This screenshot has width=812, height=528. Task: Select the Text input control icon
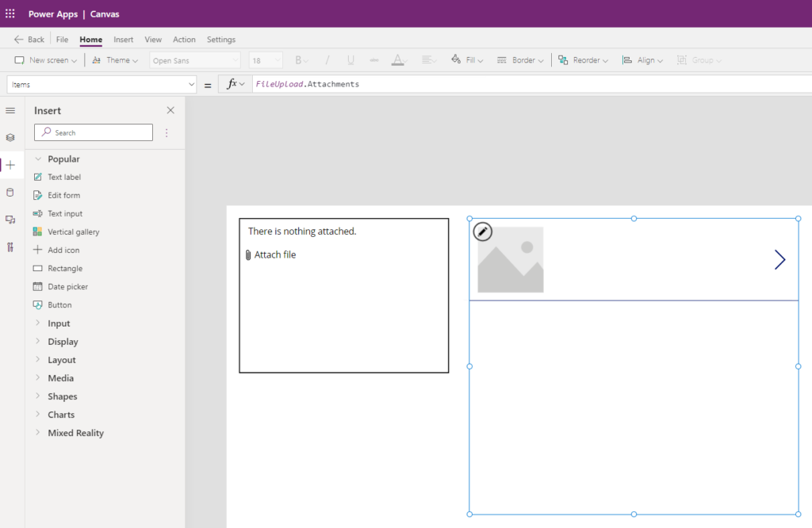pos(37,212)
